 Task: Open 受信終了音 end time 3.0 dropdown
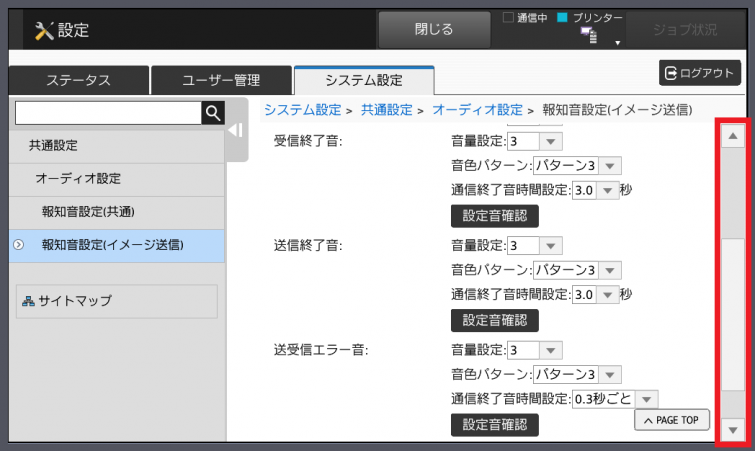595,189
